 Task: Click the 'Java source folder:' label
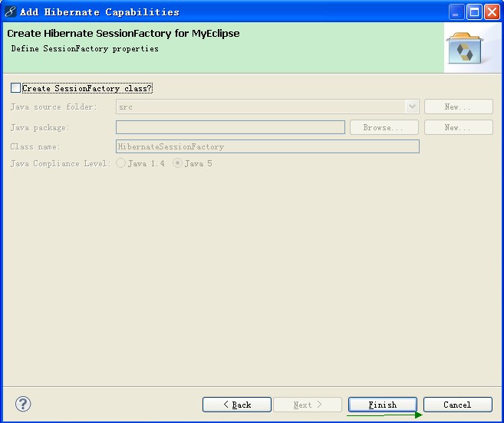click(54, 107)
